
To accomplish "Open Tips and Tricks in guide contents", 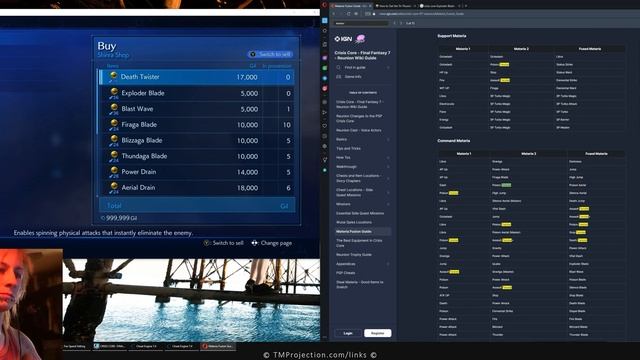I will point(348,149).
